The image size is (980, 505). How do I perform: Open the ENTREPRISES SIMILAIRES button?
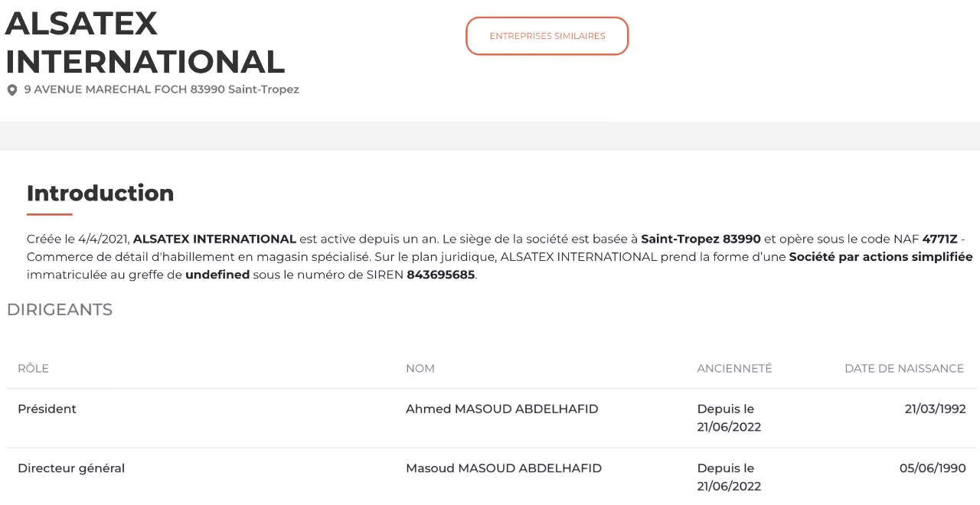click(547, 36)
